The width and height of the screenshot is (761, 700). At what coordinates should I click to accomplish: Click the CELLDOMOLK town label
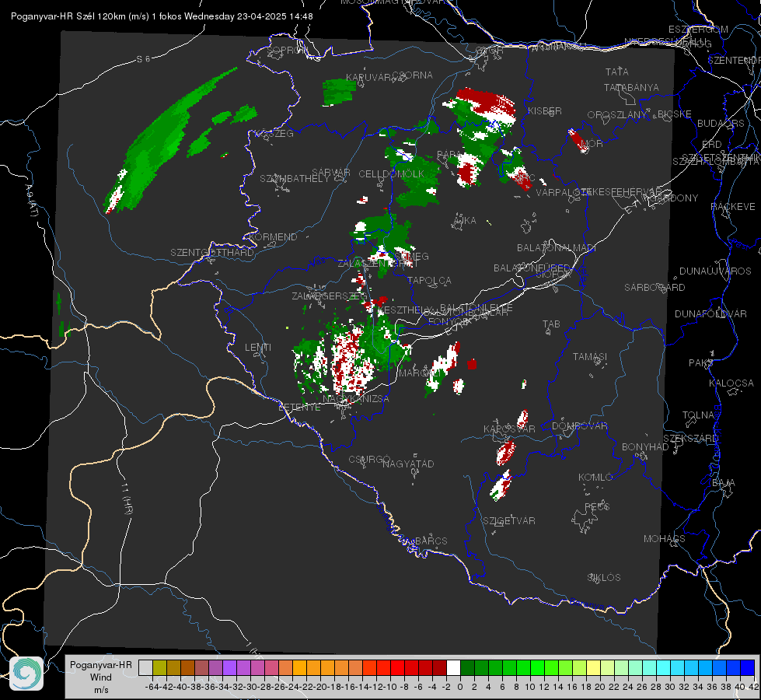pyautogui.click(x=392, y=173)
